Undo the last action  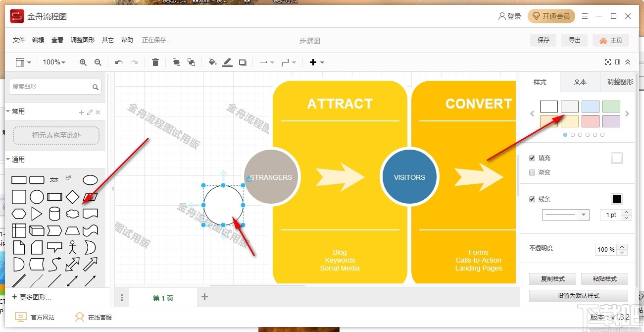[119, 62]
